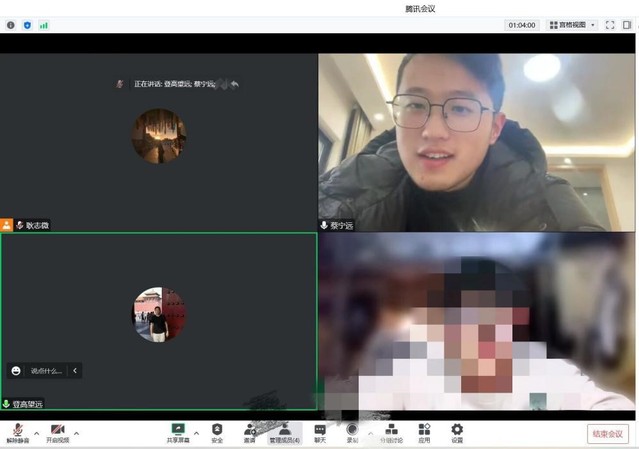Open 设置 settings gear icon
The height and width of the screenshot is (449, 639).
click(457, 430)
